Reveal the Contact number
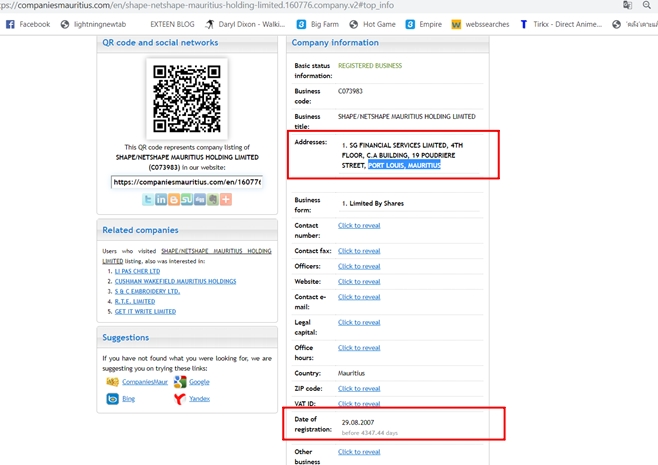Screen dimensions: 658x465 tap(359, 226)
